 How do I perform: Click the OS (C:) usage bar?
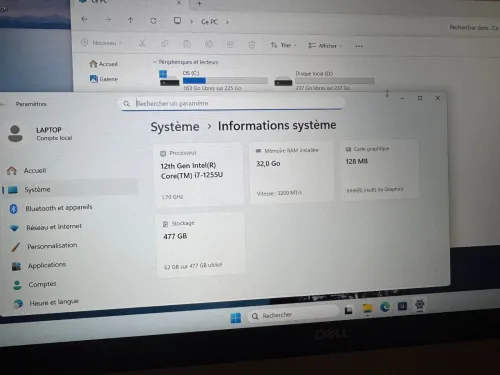click(x=225, y=80)
